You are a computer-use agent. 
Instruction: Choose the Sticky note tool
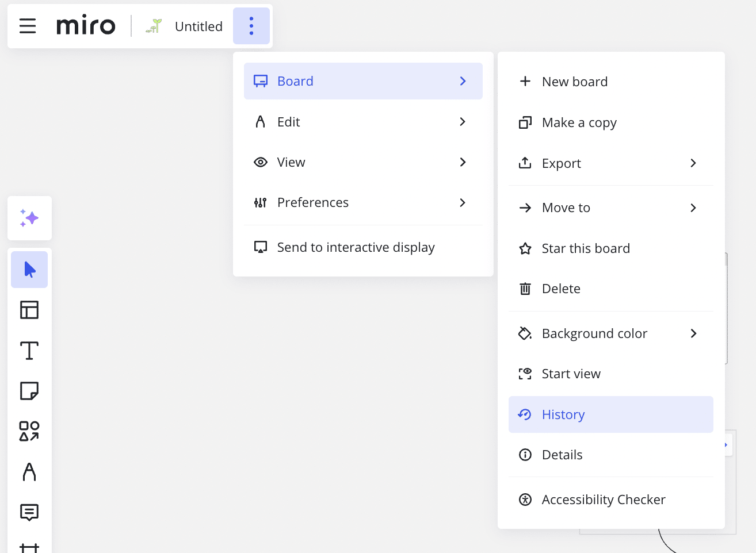click(x=29, y=391)
